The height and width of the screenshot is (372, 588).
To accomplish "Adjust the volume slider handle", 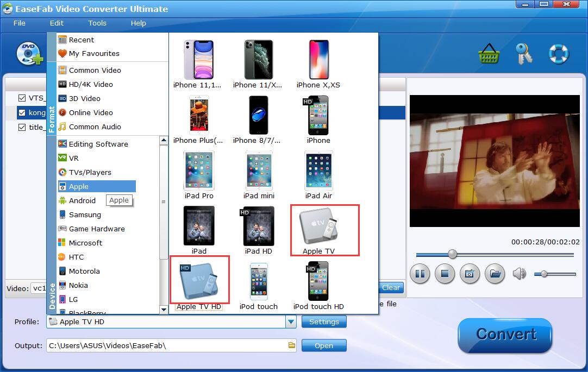I will coord(544,274).
